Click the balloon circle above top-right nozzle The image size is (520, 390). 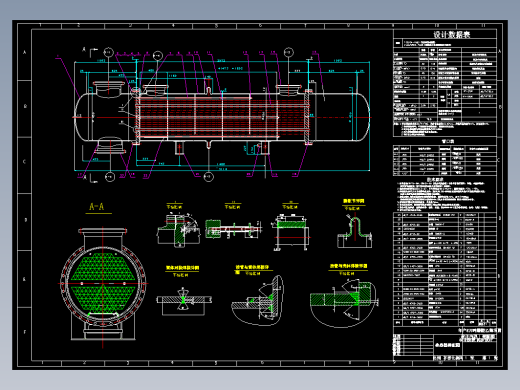(289, 52)
